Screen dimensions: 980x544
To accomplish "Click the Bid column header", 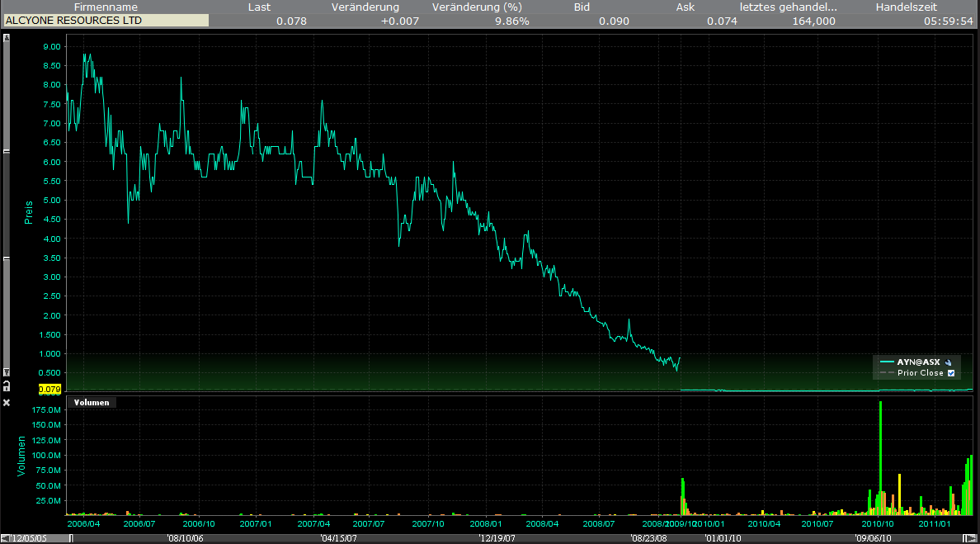I will point(582,7).
